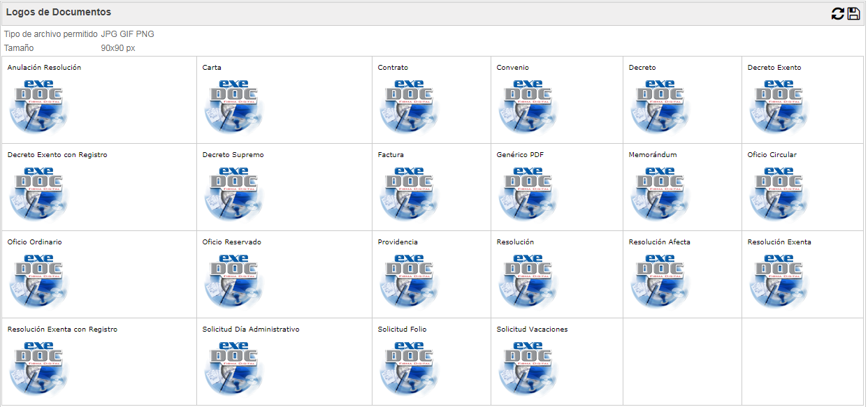Screen dimensions: 868x407
Task: Click the Oficio Circular logo
Action: (779, 194)
